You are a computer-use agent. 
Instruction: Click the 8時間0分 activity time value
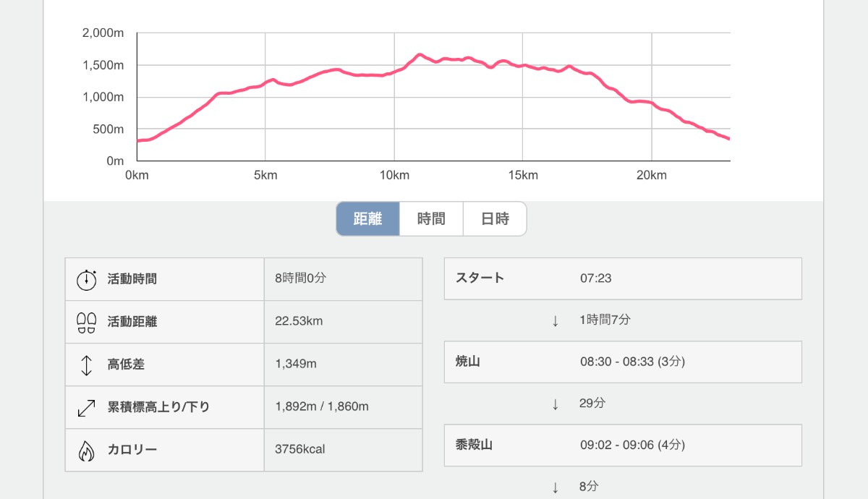click(300, 279)
